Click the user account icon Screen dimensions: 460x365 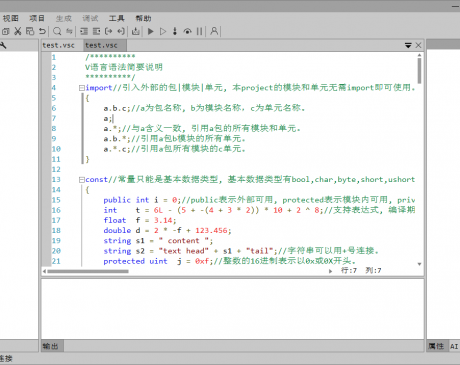click(x=214, y=31)
